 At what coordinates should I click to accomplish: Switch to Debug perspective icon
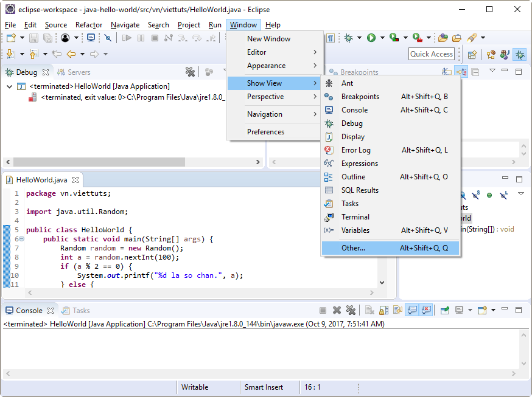pos(520,54)
